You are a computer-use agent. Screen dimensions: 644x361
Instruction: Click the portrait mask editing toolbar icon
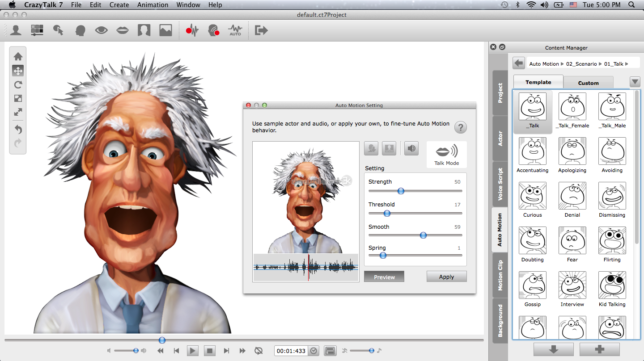tap(144, 30)
